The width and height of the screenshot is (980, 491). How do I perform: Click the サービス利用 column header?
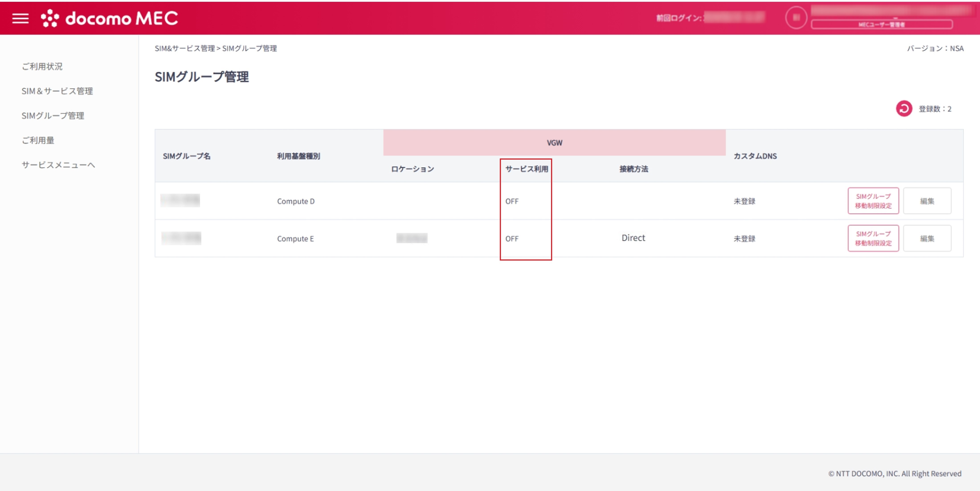[527, 169]
